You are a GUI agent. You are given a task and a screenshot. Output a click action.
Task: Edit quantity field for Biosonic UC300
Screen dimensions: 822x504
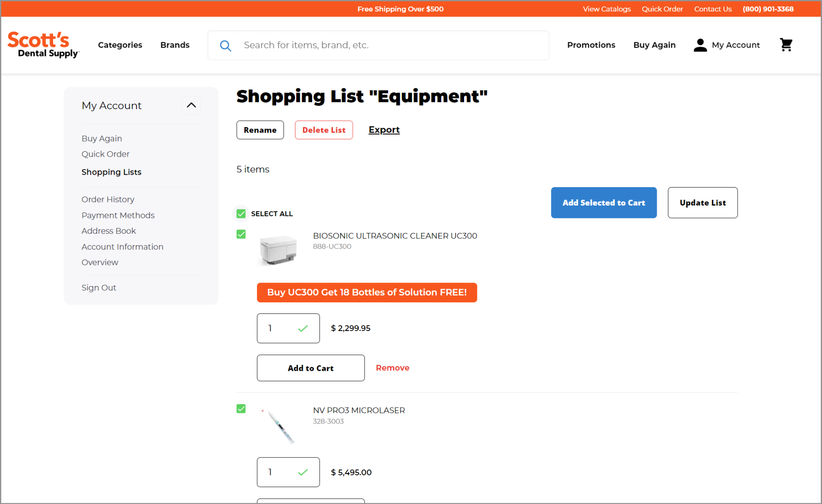(x=288, y=328)
